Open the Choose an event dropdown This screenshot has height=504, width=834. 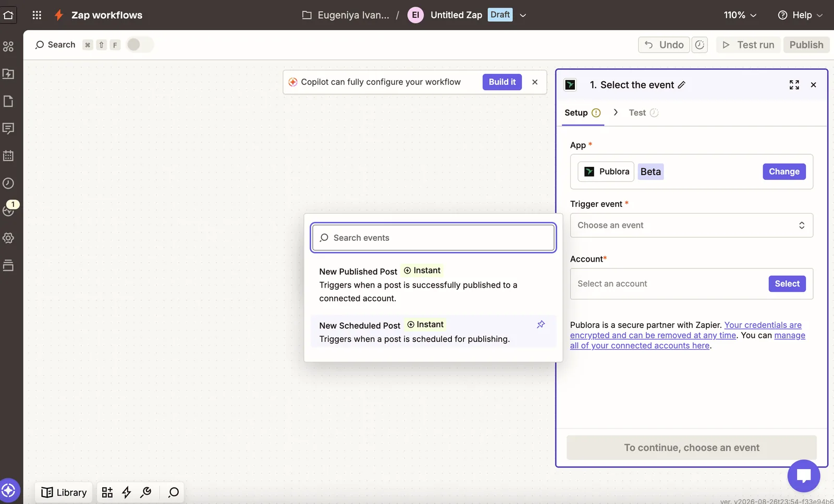tap(692, 225)
